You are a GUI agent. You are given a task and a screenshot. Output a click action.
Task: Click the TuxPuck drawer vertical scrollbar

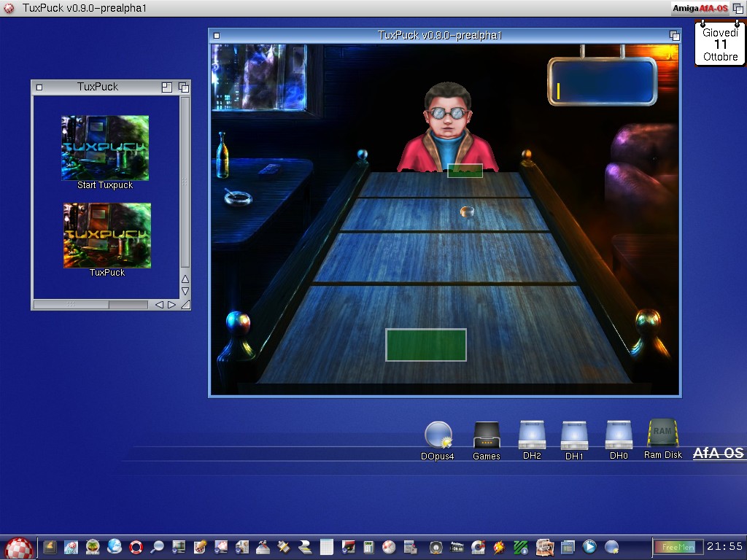185,182
